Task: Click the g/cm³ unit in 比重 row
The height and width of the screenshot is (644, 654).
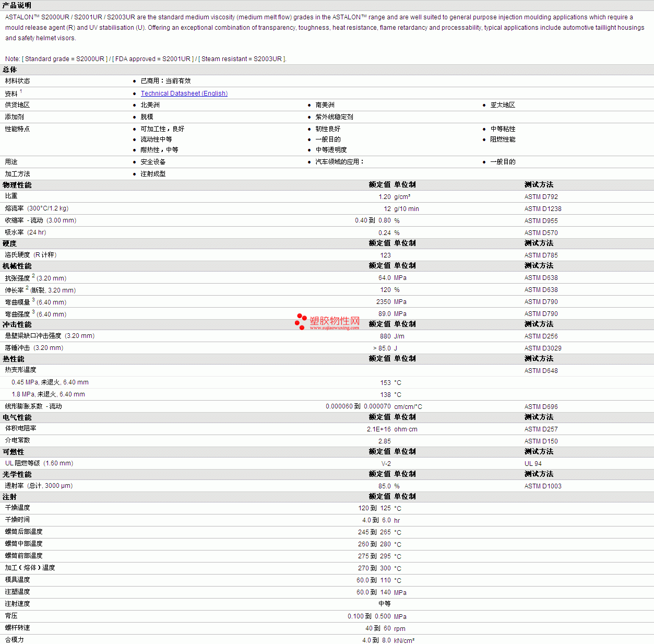Action: tap(402, 197)
